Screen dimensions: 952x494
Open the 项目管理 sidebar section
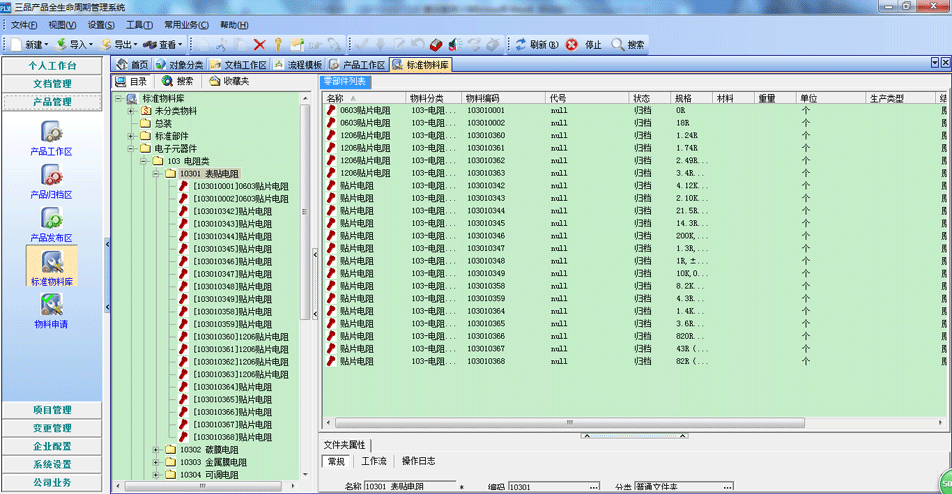point(52,410)
